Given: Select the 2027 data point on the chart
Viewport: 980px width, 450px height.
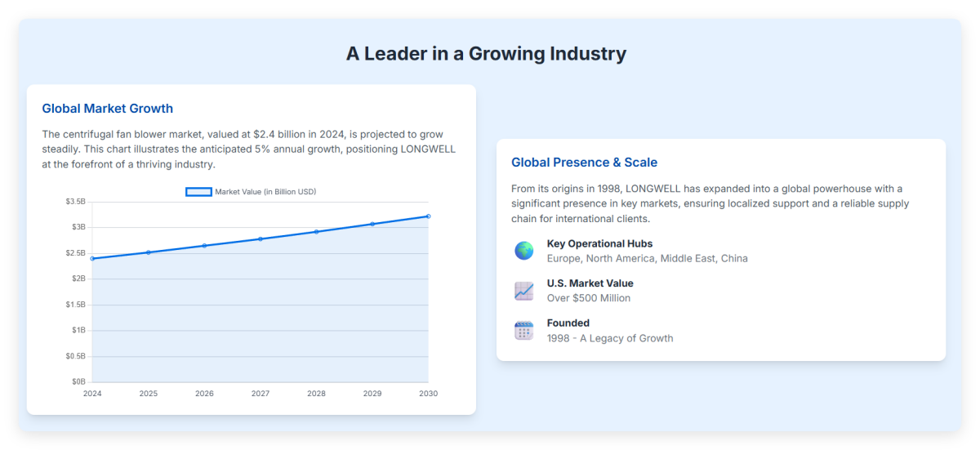Looking at the screenshot, I should (x=261, y=238).
